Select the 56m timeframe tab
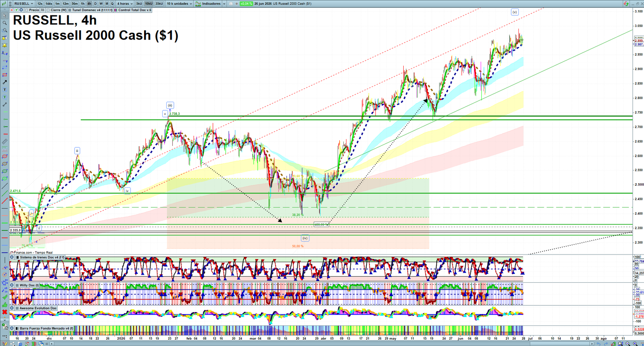Image resolution: width=644 pixels, height=346 pixels. pos(74,4)
